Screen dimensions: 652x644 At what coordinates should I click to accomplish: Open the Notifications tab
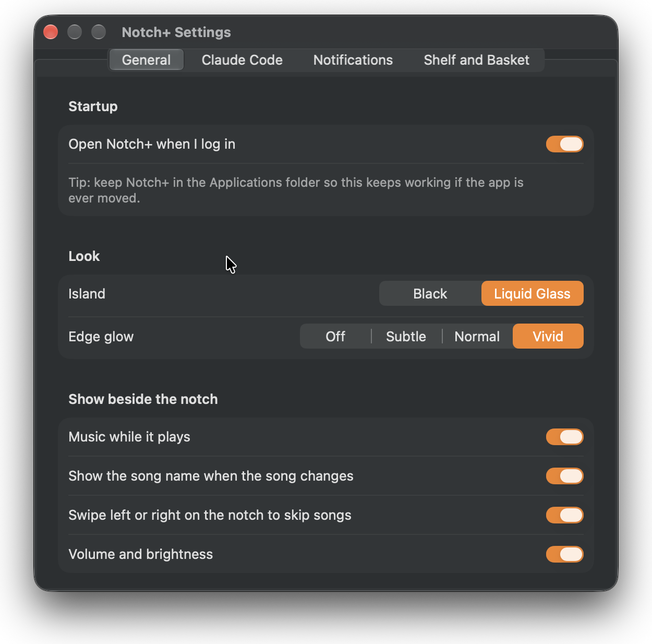[x=353, y=60]
